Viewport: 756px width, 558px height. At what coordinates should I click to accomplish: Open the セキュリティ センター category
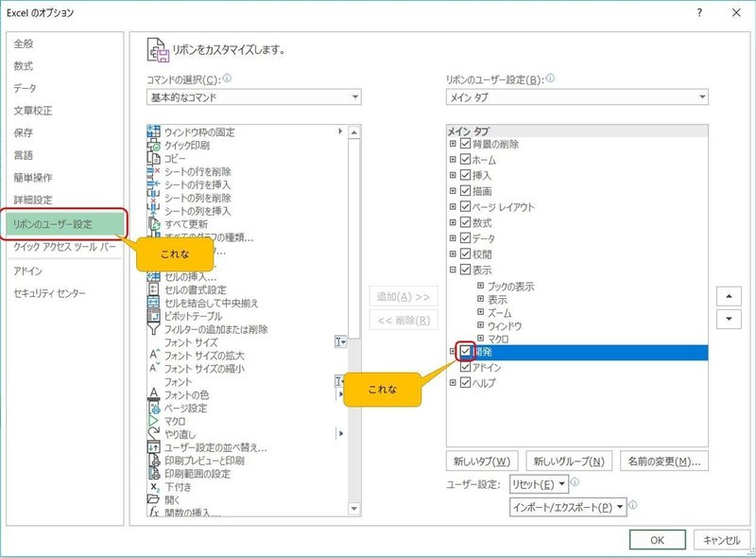click(x=64, y=293)
